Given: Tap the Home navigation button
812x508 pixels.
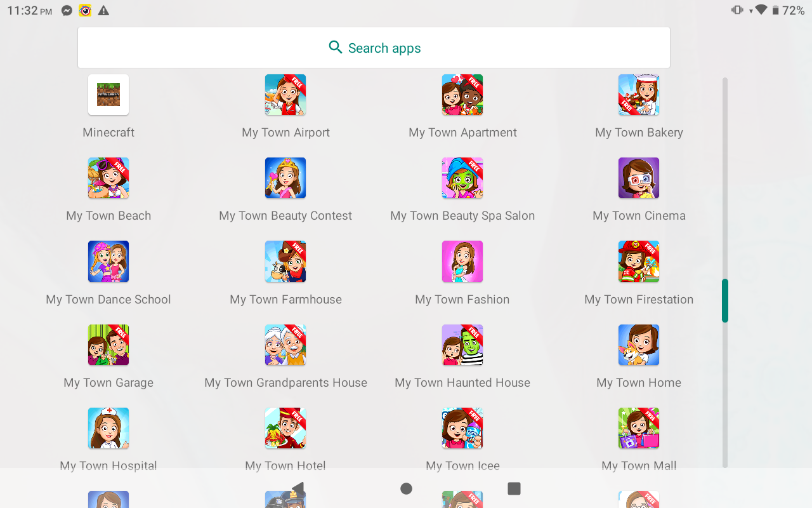Looking at the screenshot, I should [x=406, y=488].
